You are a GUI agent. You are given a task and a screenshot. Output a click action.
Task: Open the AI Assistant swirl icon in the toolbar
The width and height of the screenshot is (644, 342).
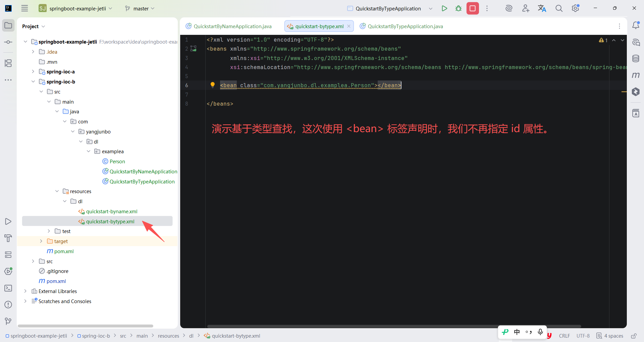point(509,8)
